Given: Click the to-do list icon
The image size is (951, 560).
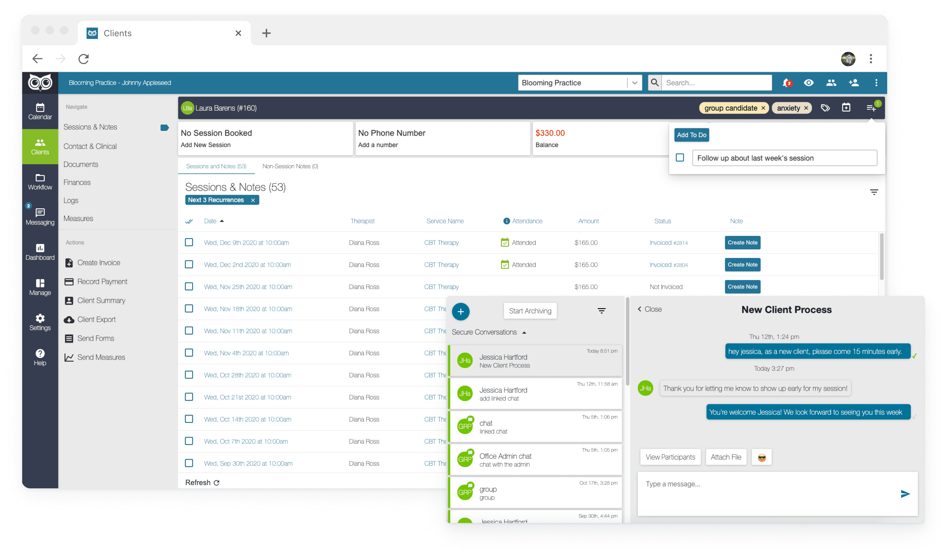Looking at the screenshot, I should 871,108.
